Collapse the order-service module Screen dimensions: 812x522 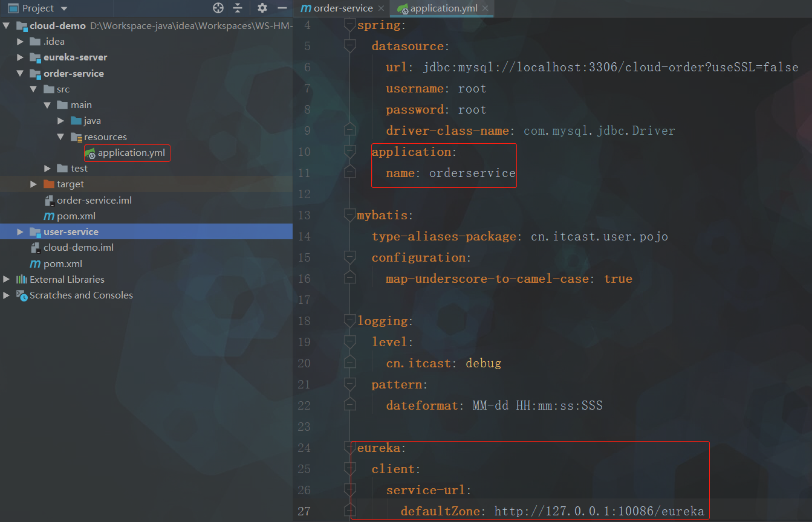coord(20,74)
